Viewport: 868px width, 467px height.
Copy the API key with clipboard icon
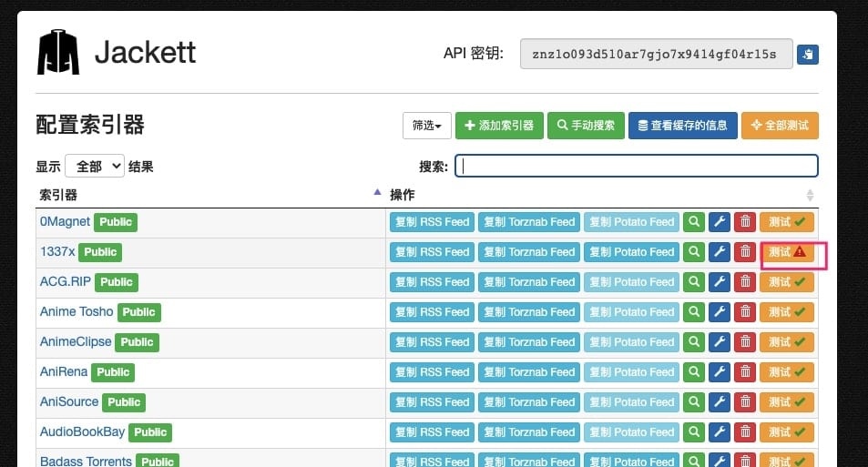point(808,55)
